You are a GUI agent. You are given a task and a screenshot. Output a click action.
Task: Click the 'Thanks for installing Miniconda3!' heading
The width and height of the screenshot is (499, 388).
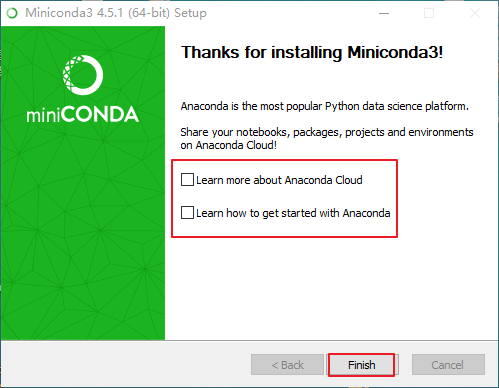(312, 52)
